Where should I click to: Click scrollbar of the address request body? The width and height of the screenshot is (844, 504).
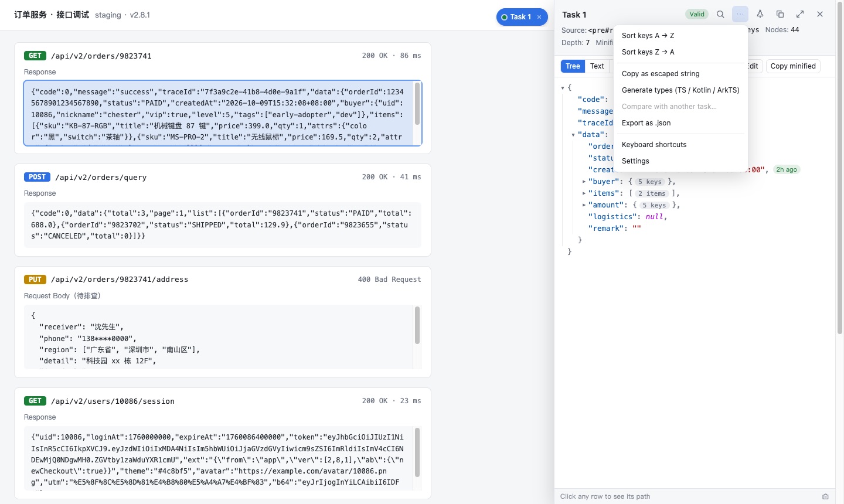tap(417, 325)
